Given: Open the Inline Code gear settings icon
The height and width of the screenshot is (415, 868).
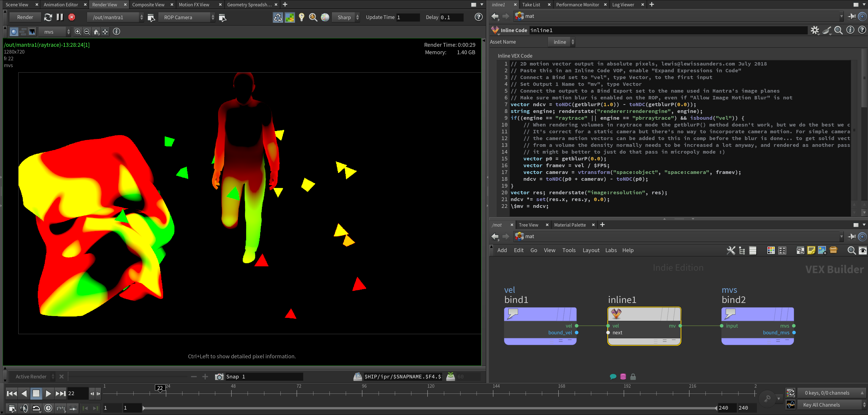Looking at the screenshot, I should point(815,30).
